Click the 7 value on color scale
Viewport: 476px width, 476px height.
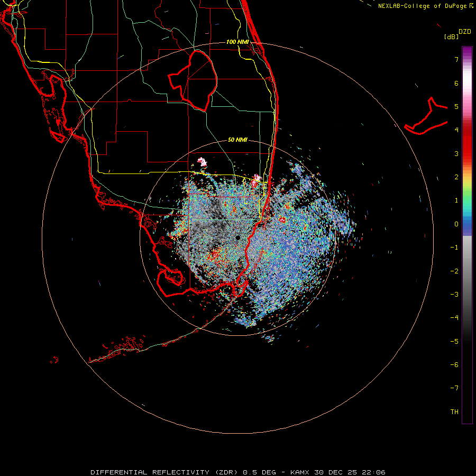456,59
